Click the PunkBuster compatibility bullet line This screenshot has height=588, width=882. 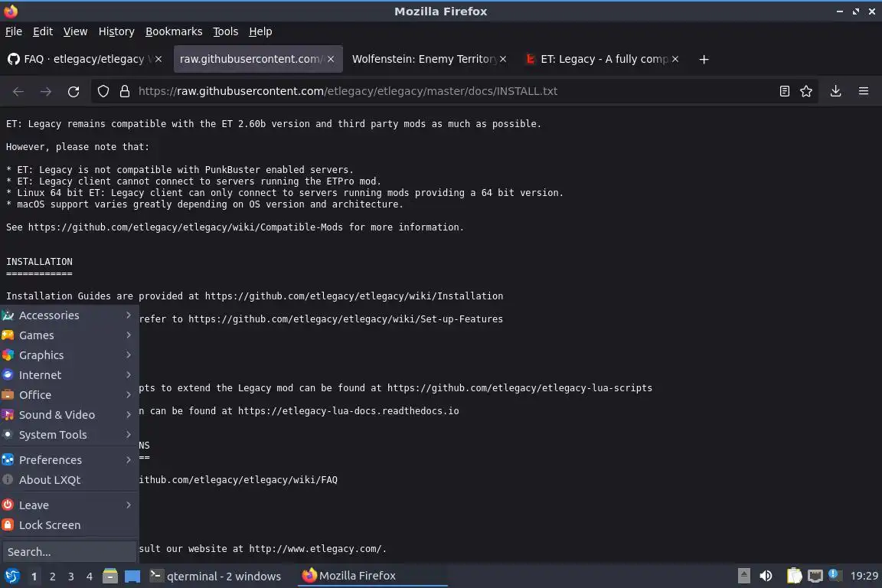coord(180,170)
